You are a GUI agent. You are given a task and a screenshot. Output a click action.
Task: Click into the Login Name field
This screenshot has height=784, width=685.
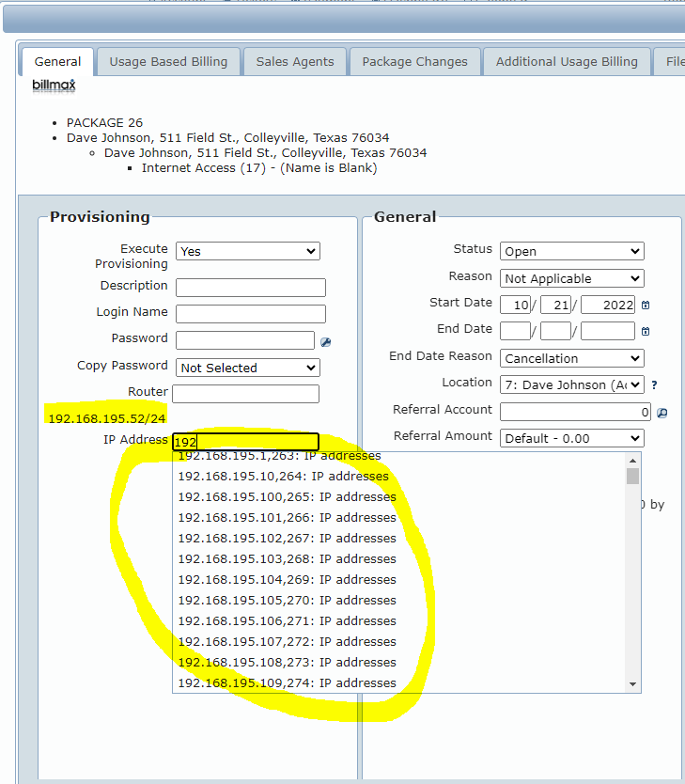(250, 314)
